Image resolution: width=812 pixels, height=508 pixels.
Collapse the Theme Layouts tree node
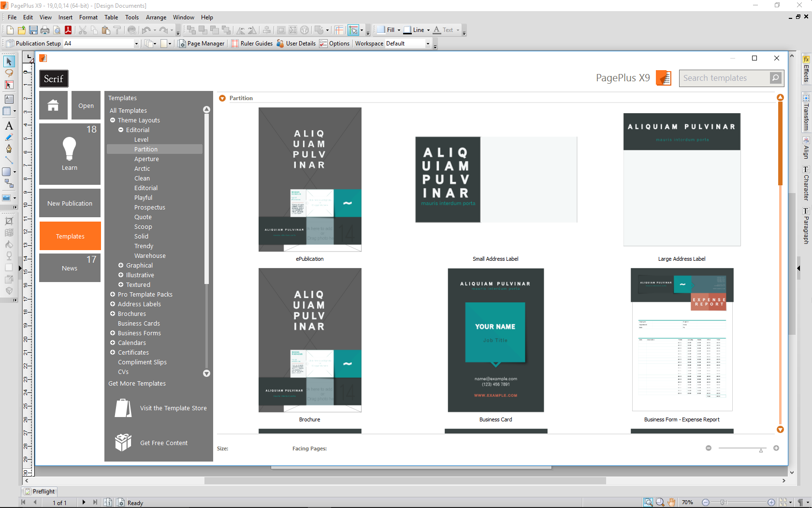point(113,120)
